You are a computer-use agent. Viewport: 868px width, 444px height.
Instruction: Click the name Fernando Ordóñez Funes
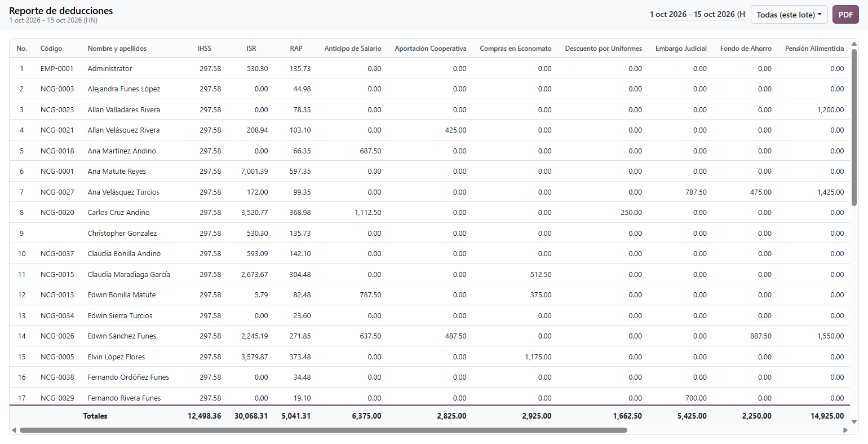tap(129, 377)
